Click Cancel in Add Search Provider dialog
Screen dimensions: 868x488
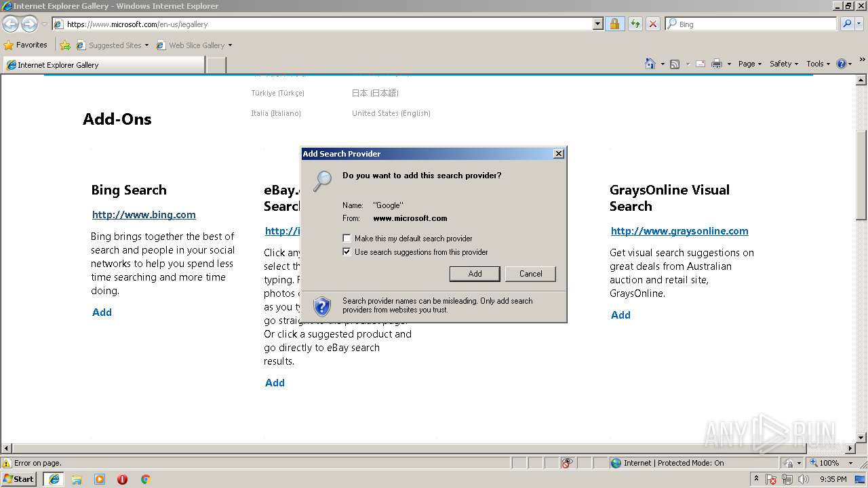530,274
